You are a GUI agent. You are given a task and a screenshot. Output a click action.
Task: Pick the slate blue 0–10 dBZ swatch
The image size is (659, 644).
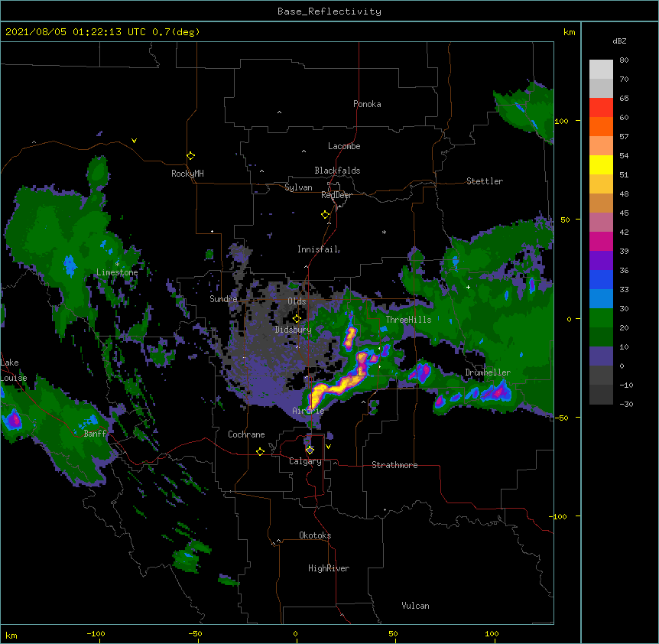point(601,356)
